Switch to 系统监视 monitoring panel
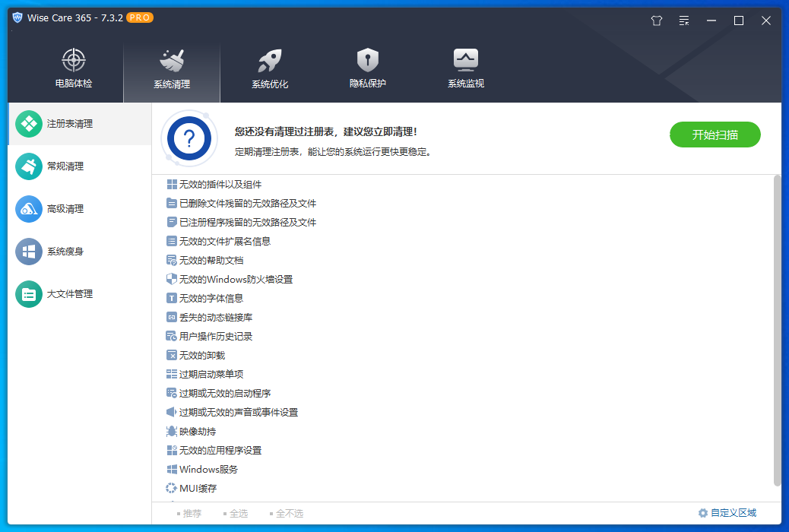Viewport: 789px width, 532px height. (464, 67)
